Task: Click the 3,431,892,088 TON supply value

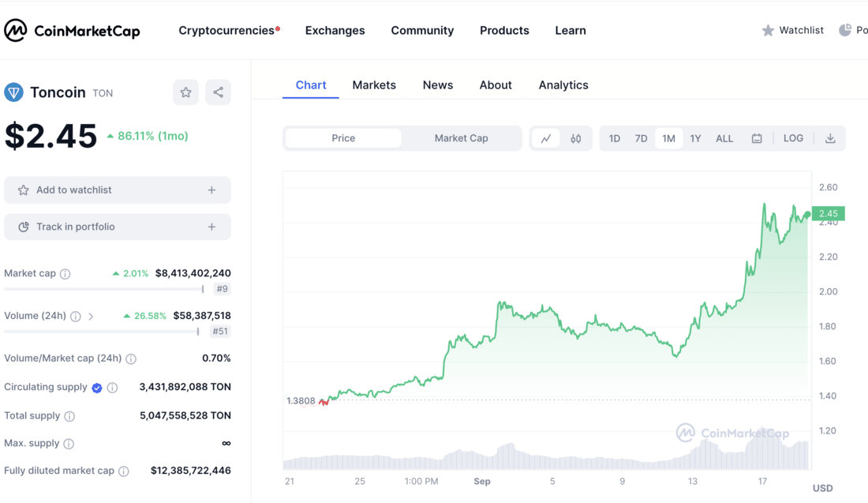Action: [x=185, y=387]
